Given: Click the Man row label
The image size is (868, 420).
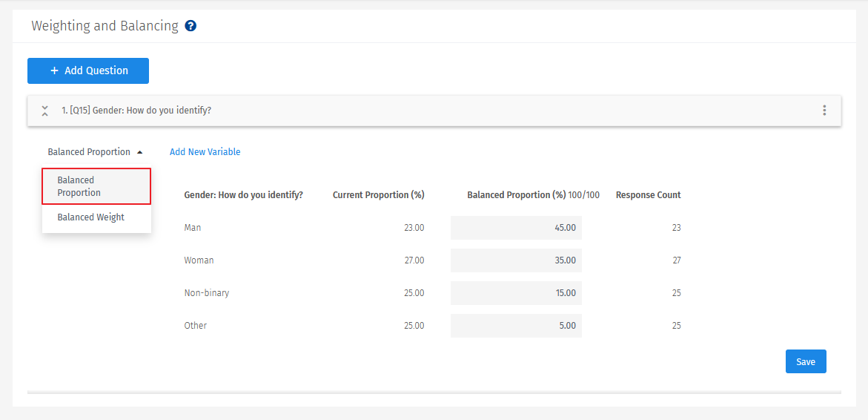Looking at the screenshot, I should point(193,228).
